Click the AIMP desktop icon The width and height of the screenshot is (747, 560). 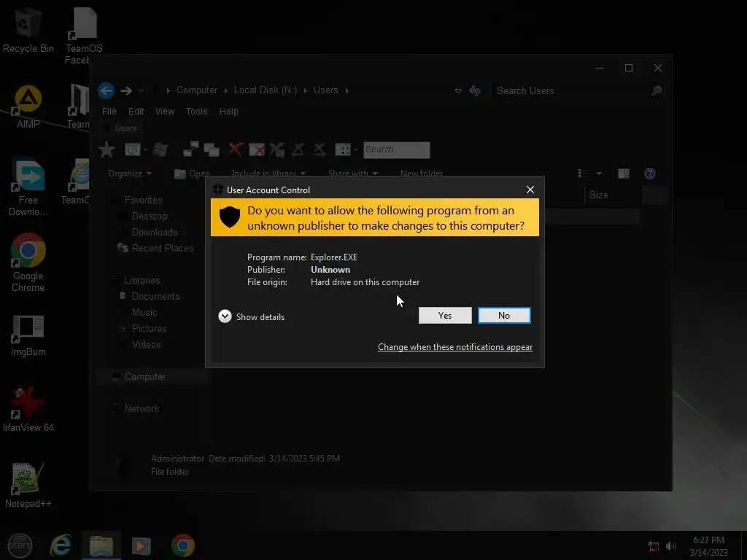click(x=28, y=107)
